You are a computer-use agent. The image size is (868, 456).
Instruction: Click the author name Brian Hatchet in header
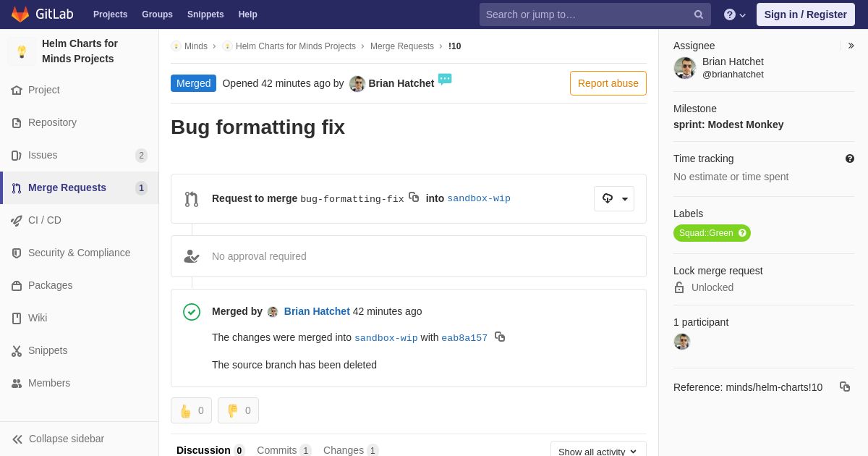[x=401, y=83]
